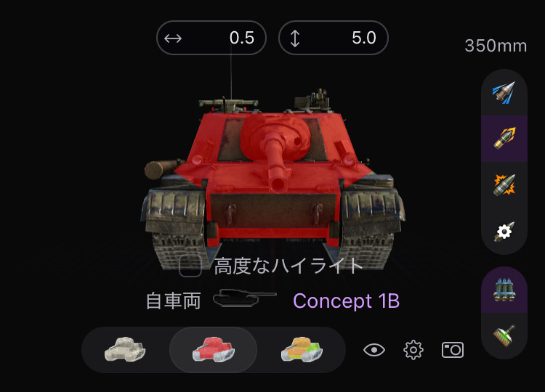The width and height of the screenshot is (545, 392).
Task: Select the armor-piercing shell icon
Action: point(504,92)
